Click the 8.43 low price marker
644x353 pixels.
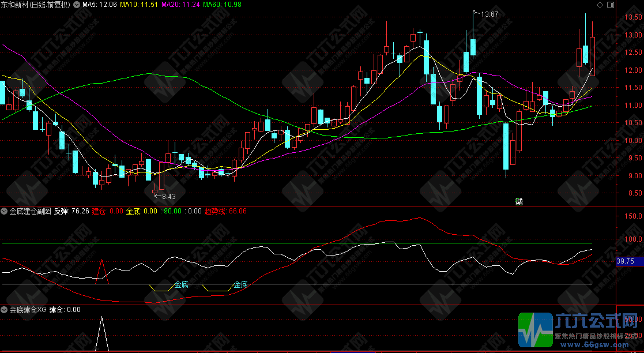point(167,197)
